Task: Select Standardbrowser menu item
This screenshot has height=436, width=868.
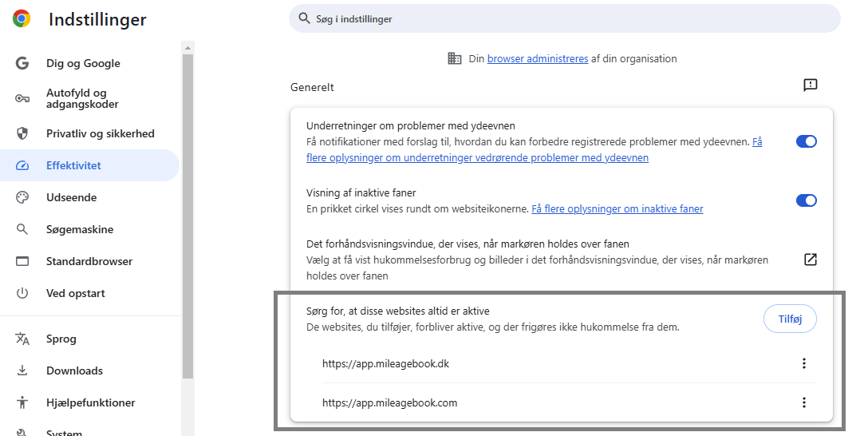Action: point(89,261)
